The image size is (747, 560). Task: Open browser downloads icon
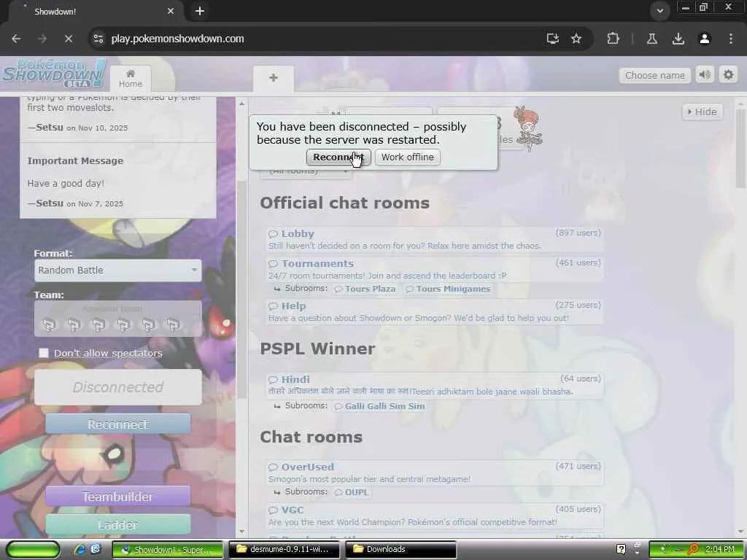[678, 39]
